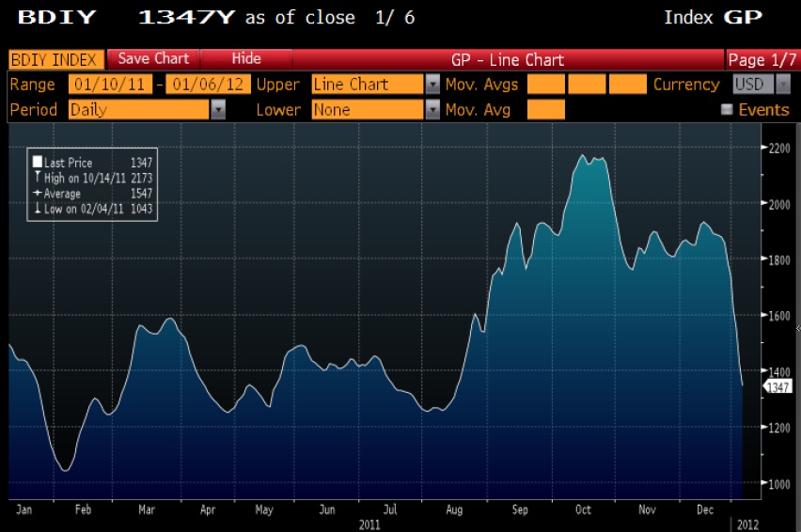Click the BDIY INDEX button
801x532 pixels.
tap(56, 60)
